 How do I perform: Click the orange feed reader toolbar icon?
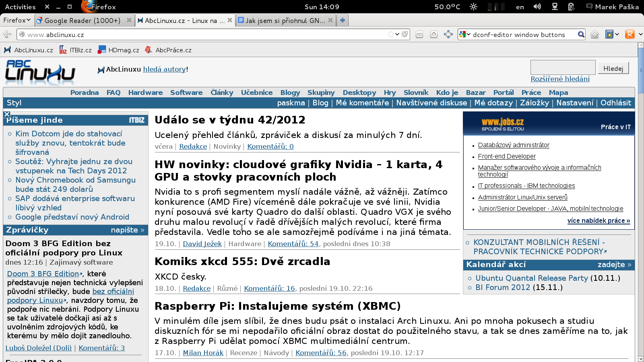[x=630, y=35]
